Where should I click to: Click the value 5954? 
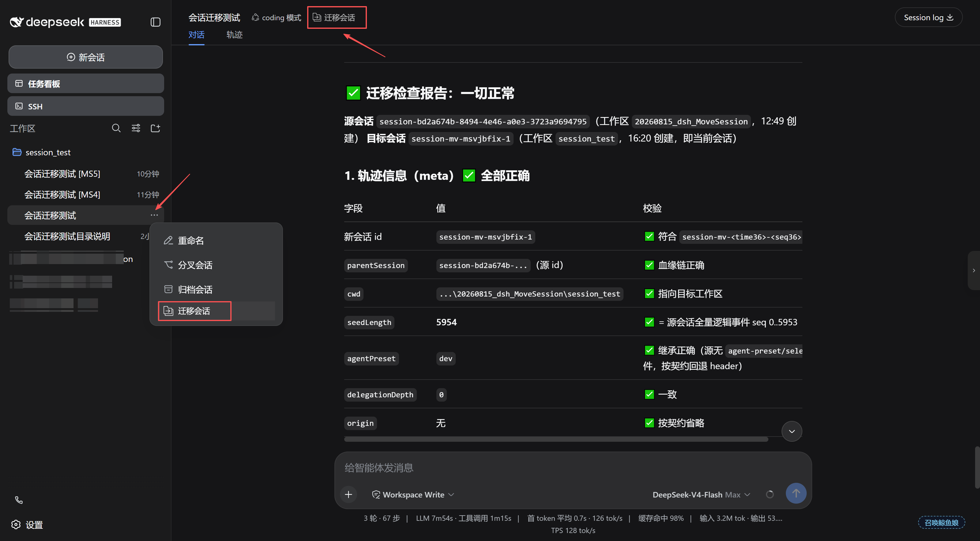click(446, 322)
